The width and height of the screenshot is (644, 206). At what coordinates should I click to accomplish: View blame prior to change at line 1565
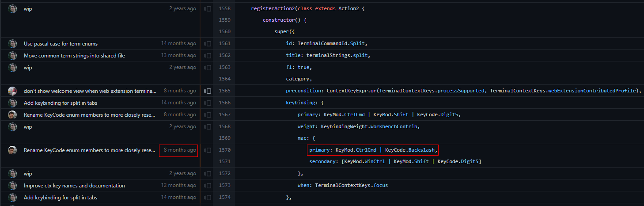(x=208, y=91)
